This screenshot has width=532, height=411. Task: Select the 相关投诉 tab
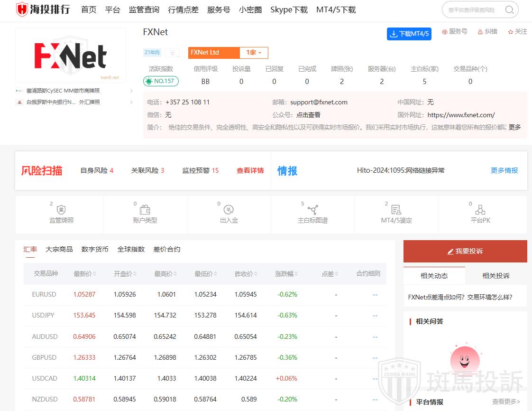pyautogui.click(x=495, y=276)
